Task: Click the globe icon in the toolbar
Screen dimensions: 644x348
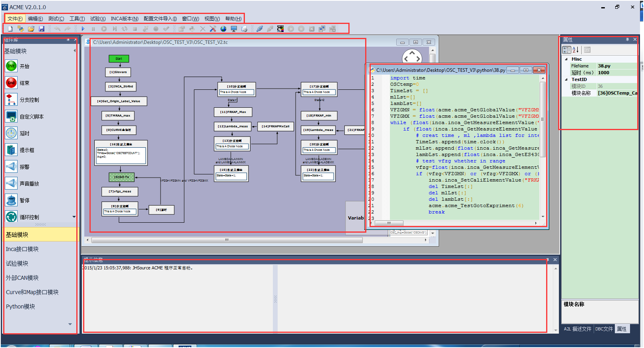Action: coord(223,29)
